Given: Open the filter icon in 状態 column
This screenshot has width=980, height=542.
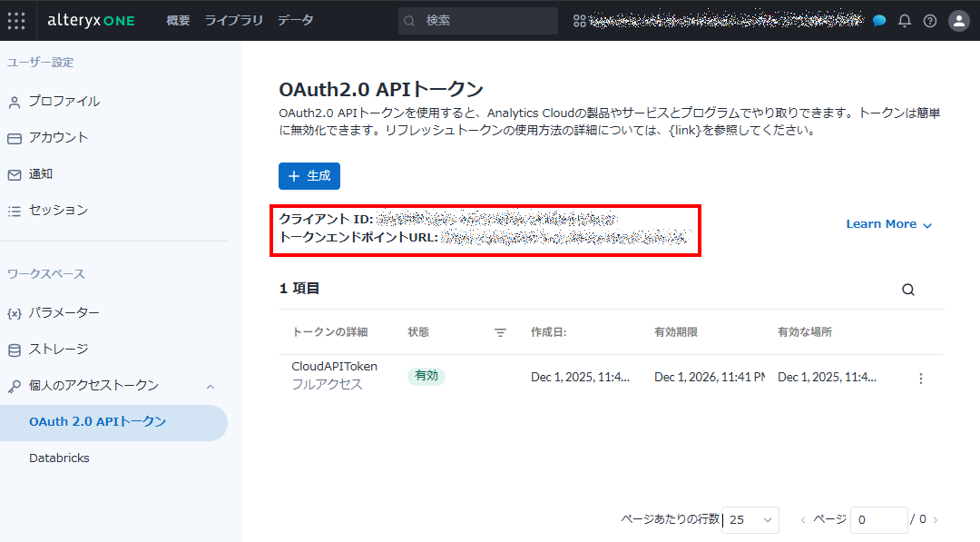Looking at the screenshot, I should coord(500,333).
